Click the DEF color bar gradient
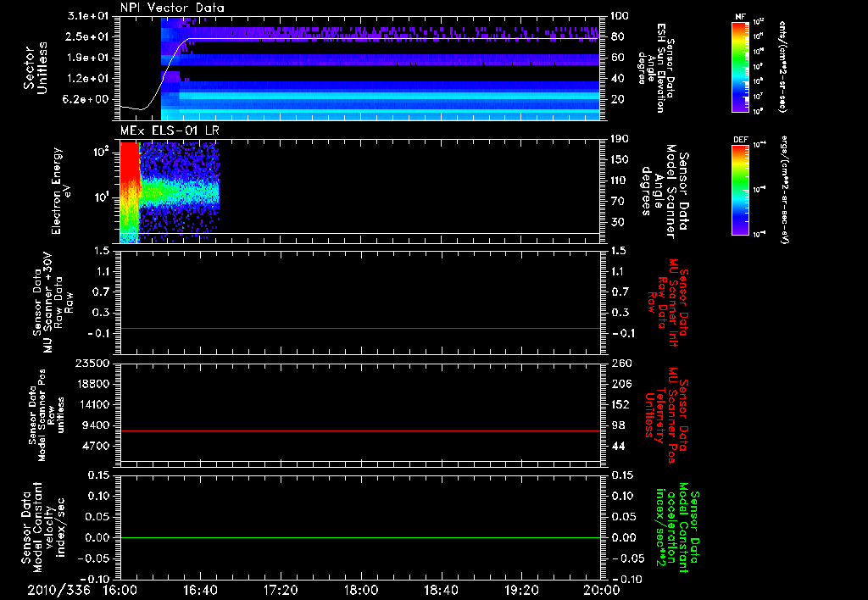The height and width of the screenshot is (600, 868). [740, 190]
